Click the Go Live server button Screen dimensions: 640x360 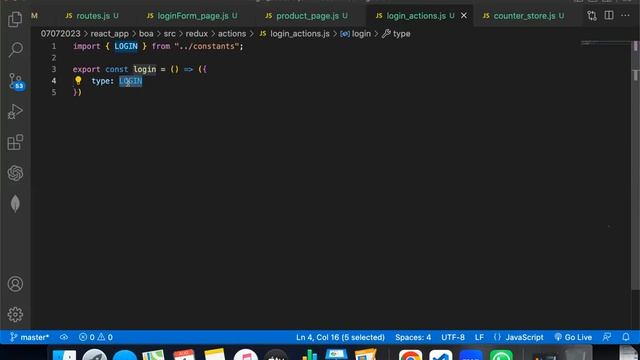[x=573, y=337]
